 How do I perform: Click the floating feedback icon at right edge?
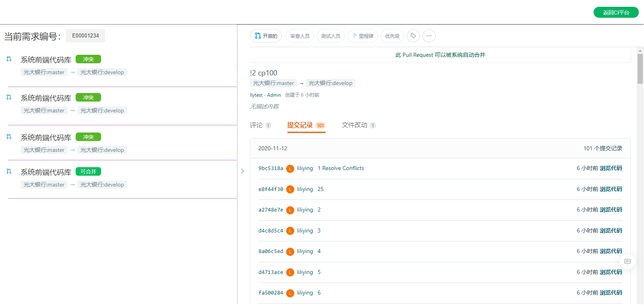pyautogui.click(x=627, y=261)
